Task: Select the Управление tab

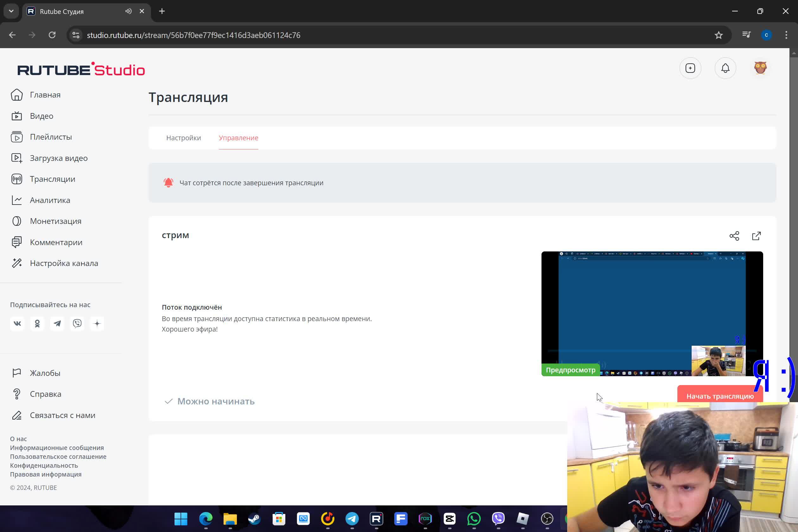Action: pyautogui.click(x=238, y=138)
